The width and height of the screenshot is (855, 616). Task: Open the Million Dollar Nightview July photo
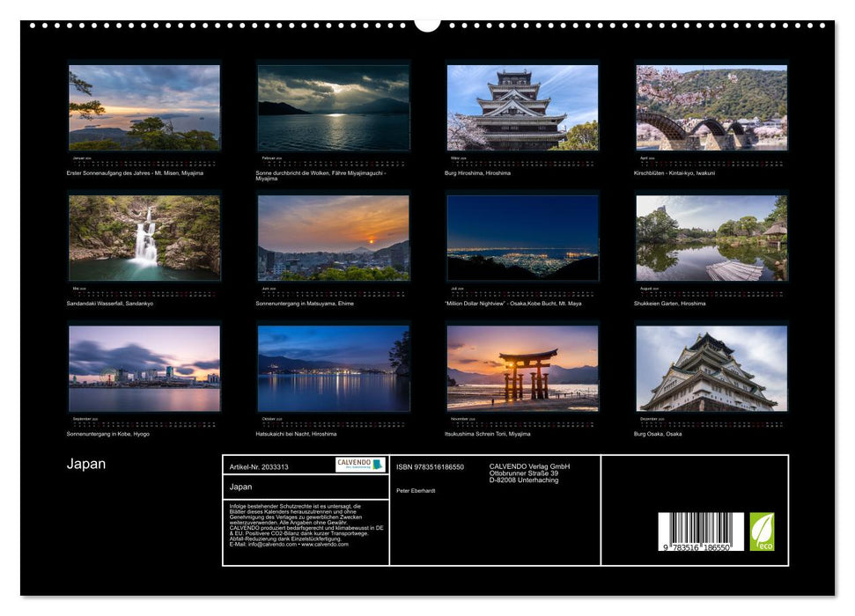click(x=523, y=239)
